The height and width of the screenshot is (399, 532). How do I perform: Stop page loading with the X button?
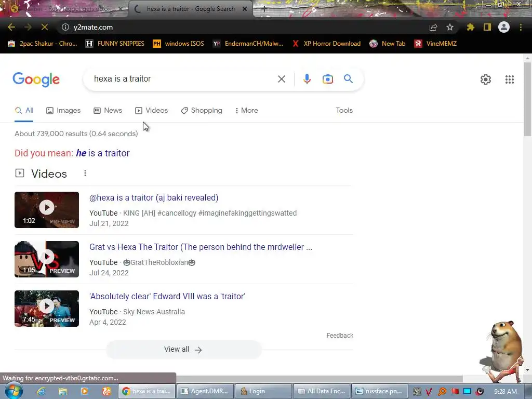click(x=45, y=27)
